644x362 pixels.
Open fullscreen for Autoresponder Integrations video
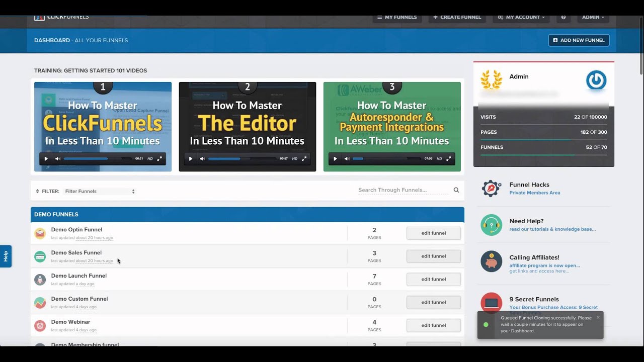coord(449,159)
